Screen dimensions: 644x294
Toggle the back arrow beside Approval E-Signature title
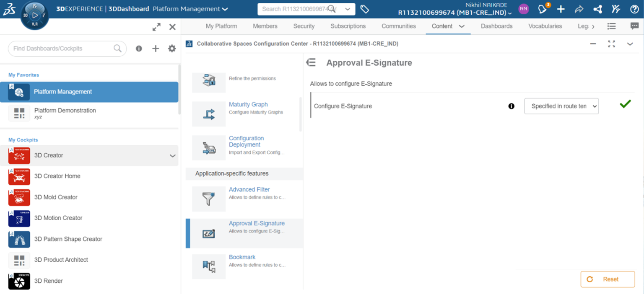pos(311,62)
